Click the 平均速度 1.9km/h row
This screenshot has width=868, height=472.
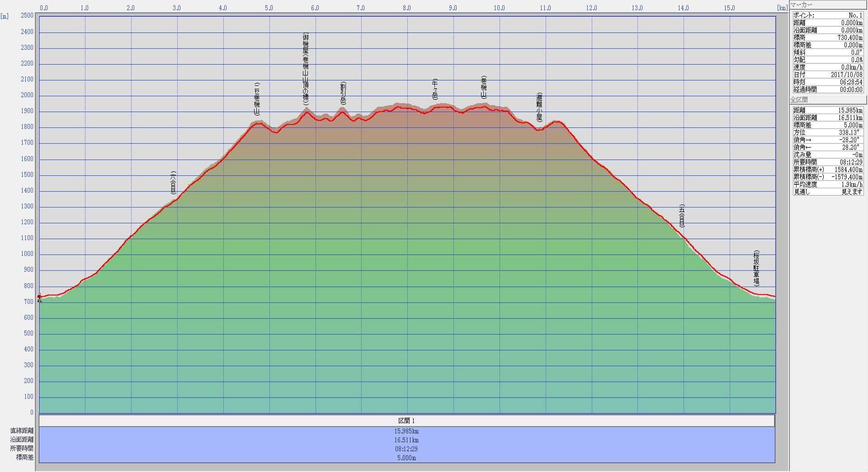tap(827, 185)
